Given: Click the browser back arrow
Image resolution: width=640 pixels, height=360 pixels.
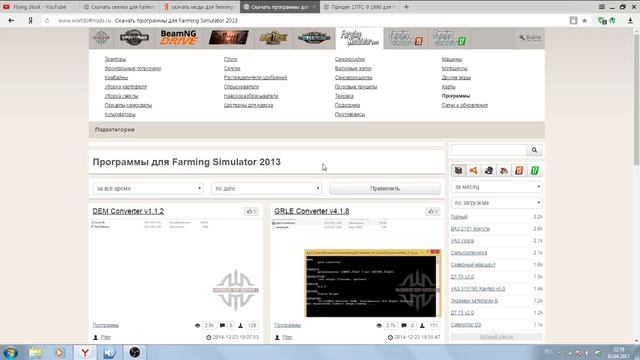Looking at the screenshot, I should (x=11, y=20).
